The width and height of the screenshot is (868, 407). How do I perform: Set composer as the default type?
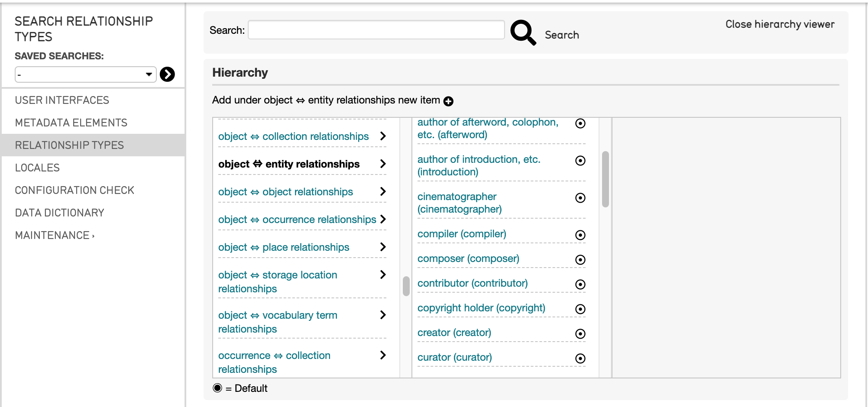[580, 260]
